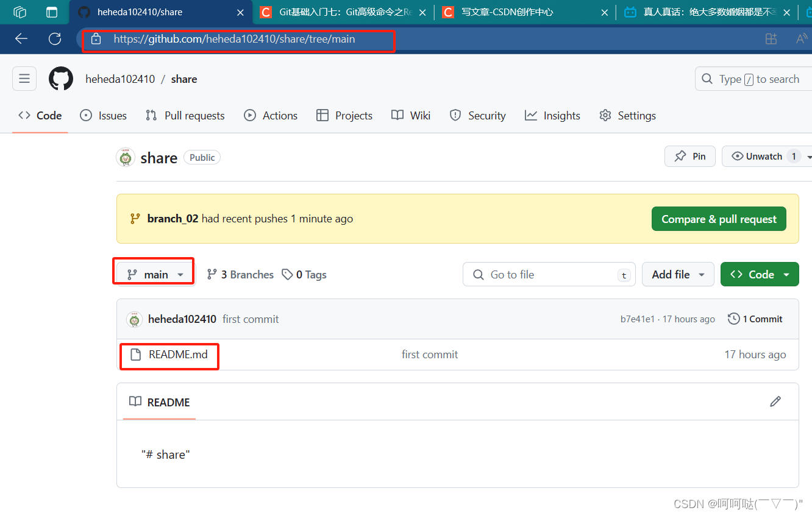Close the heheda102410/share browser tab
The width and height of the screenshot is (812, 516).
(240, 12)
